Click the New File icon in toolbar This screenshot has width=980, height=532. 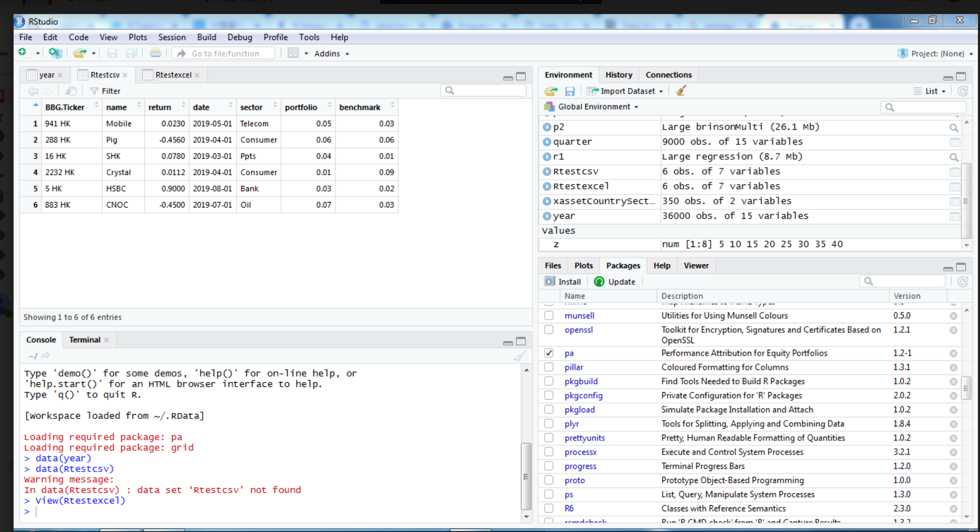click(23, 53)
